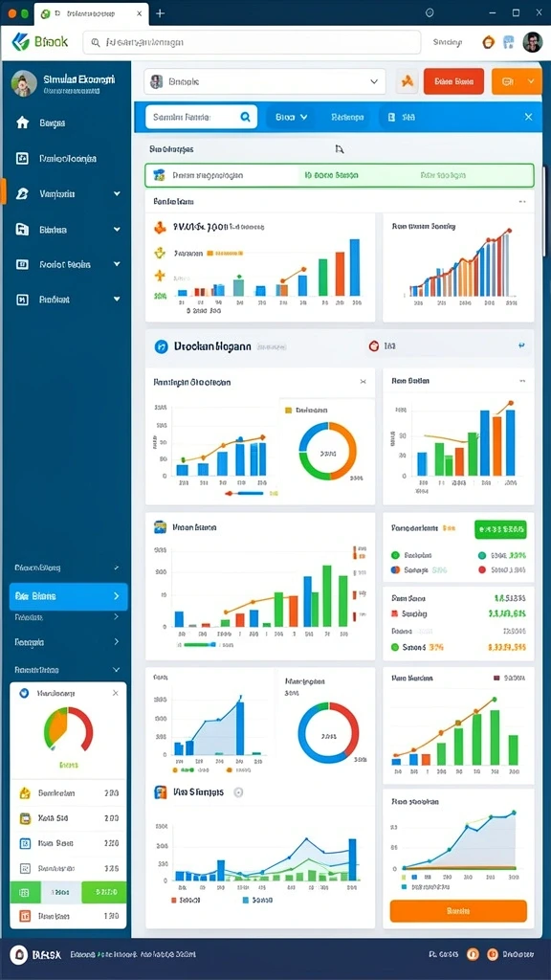Click the grey circle icon beside bottom chart title
The image size is (551, 980).
[238, 791]
